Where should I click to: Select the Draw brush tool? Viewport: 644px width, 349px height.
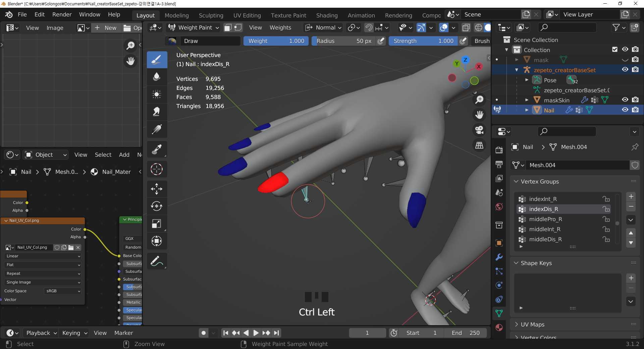157,60
